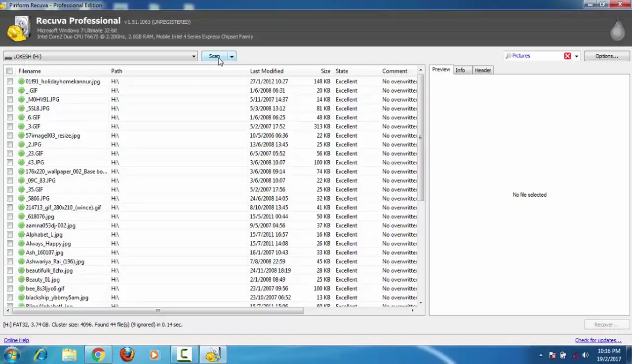Click green status icon of _43.JPG
Image resolution: width=632 pixels, height=364 pixels.
(21, 163)
